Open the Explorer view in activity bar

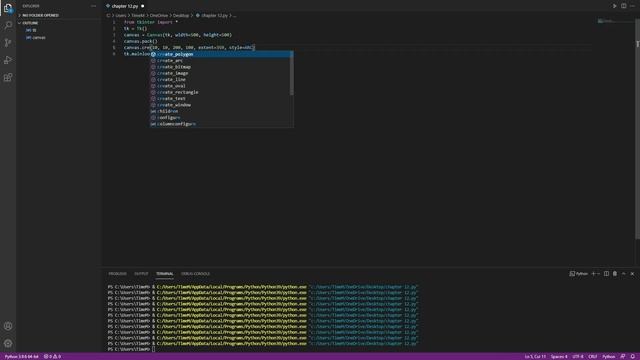point(8,8)
